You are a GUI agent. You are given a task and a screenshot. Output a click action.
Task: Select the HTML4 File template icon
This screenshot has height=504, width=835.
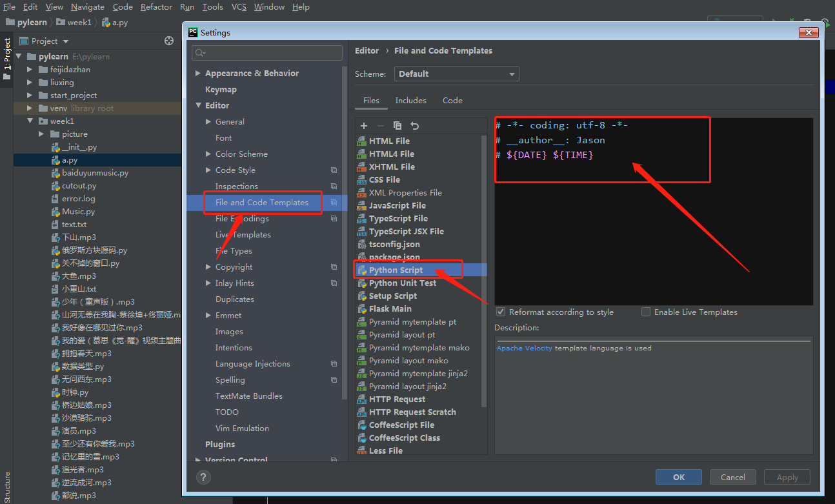pos(362,154)
